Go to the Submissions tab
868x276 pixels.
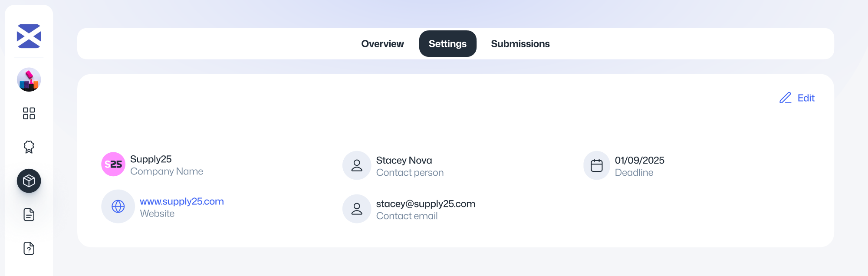point(520,44)
